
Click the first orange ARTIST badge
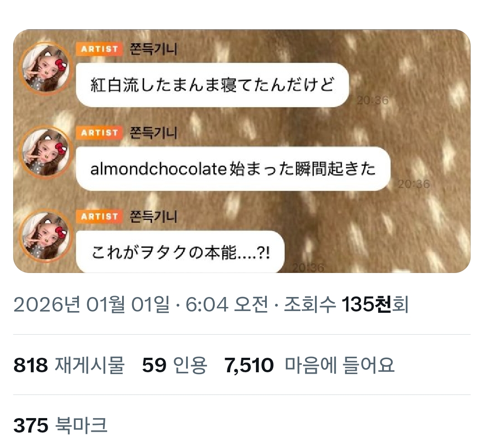point(100,49)
